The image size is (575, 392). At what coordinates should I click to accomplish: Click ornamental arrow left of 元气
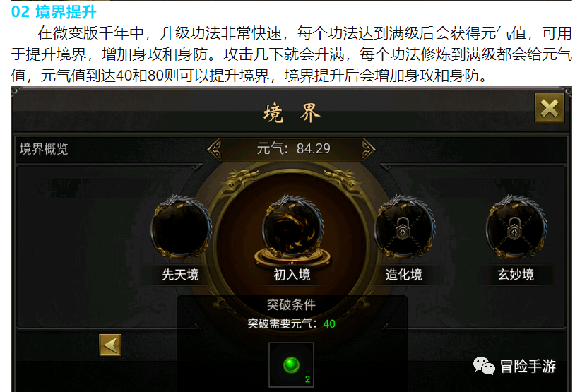click(x=215, y=149)
